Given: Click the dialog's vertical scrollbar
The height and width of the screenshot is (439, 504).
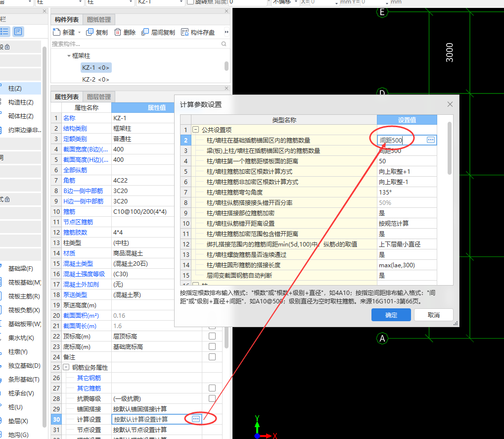Looking at the screenshot, I should [450, 148].
